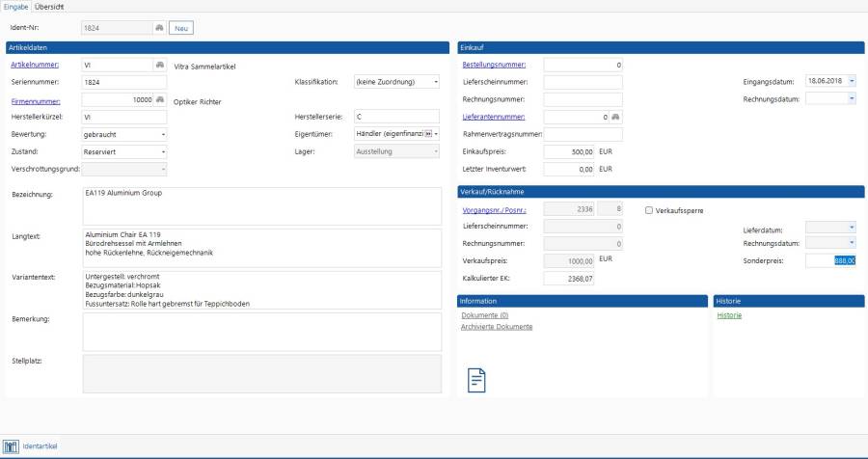The width and height of the screenshot is (868, 459).
Task: Click binoculars icon beside Firmennummer field
Action: (159, 99)
